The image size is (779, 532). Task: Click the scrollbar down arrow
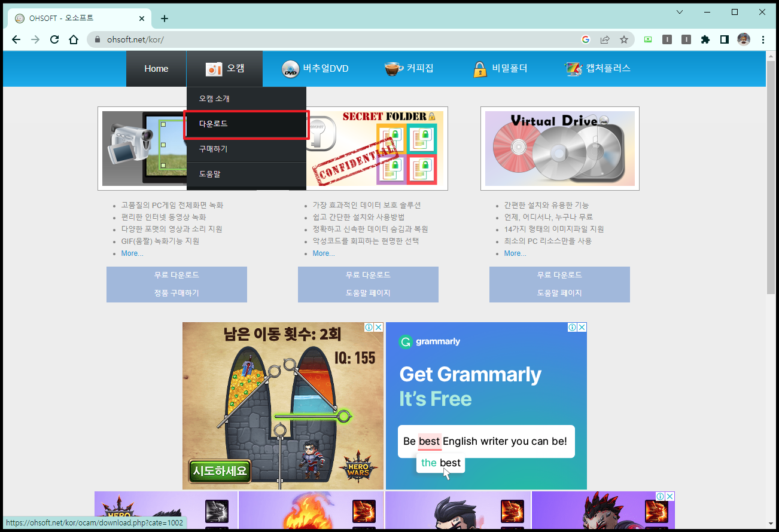pos(771,524)
